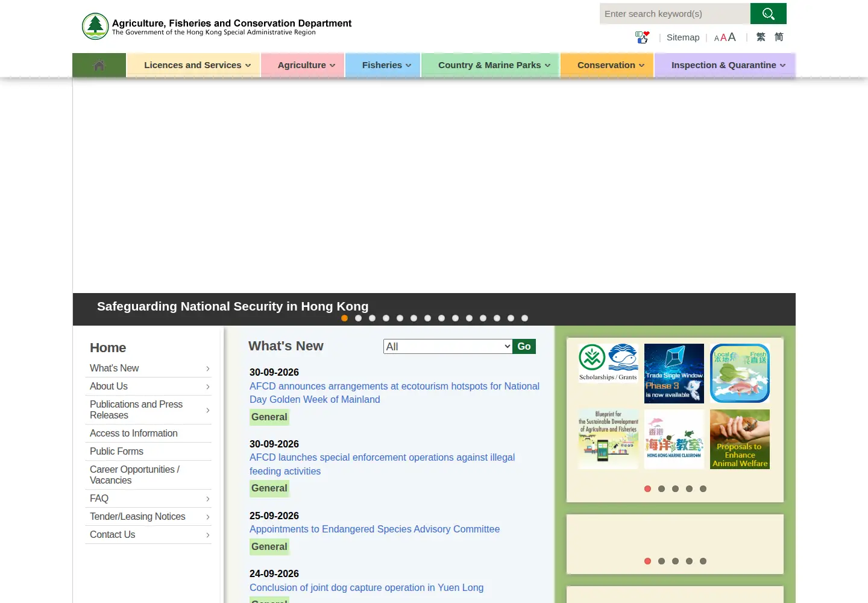868x603 pixels.
Task: Select first red dot in second panel
Action: (x=647, y=561)
